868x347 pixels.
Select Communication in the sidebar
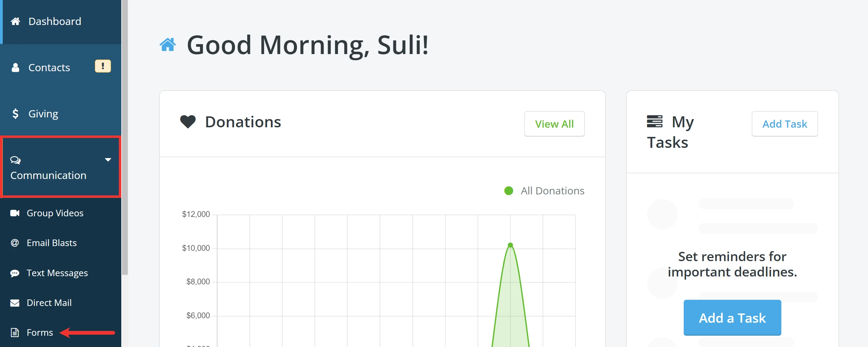coord(61,167)
